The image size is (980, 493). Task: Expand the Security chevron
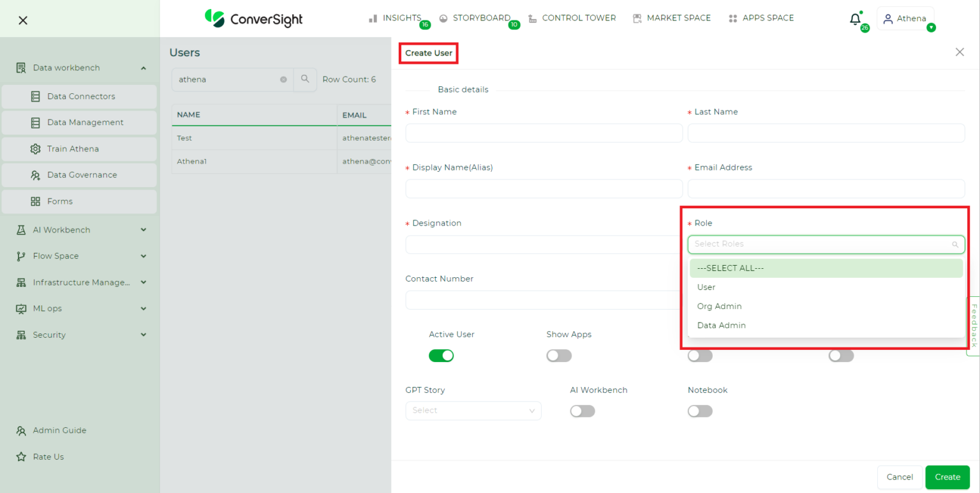(x=144, y=335)
